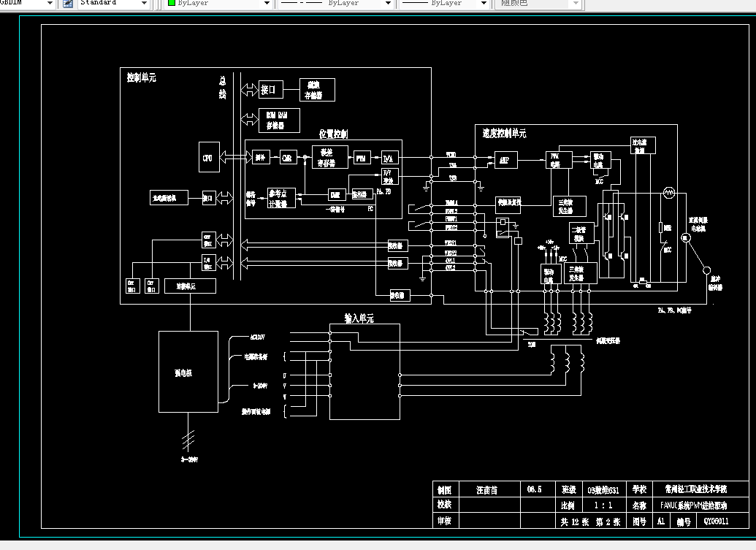The image size is (756, 550).
Task: Select the scale value 1 : 1
Action: [603, 505]
